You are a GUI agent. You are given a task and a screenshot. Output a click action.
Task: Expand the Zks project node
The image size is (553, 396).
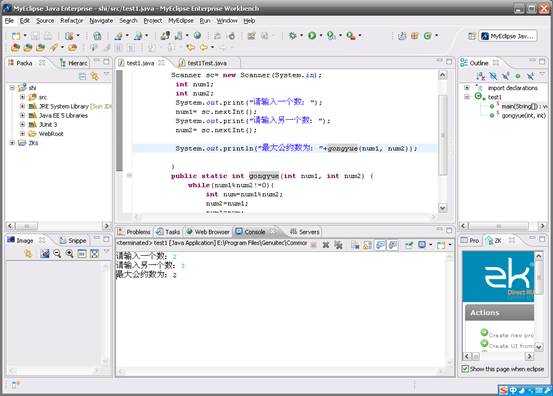tap(12, 143)
